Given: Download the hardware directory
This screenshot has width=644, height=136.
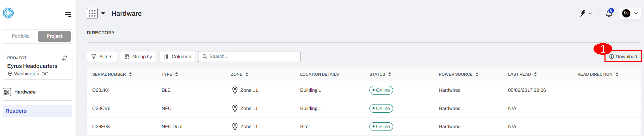Looking at the screenshot, I should coord(623,57).
